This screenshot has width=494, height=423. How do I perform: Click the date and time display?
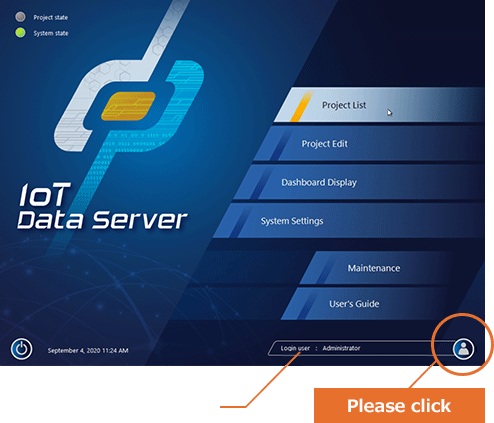tap(88, 350)
